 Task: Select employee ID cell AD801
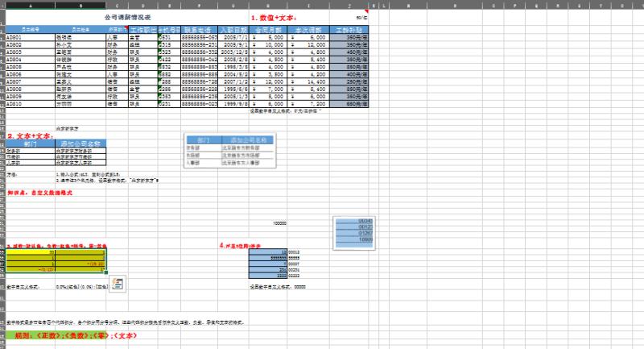coord(31,37)
